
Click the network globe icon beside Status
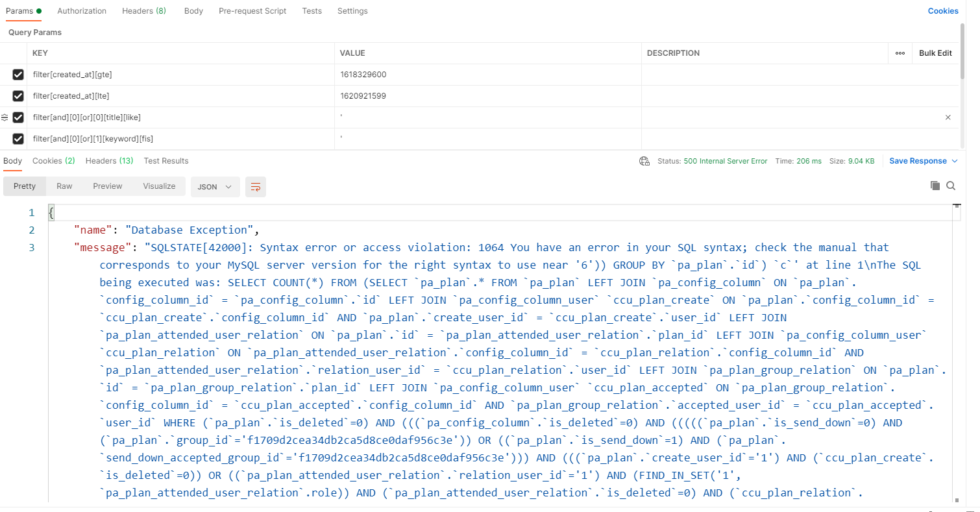tap(644, 161)
